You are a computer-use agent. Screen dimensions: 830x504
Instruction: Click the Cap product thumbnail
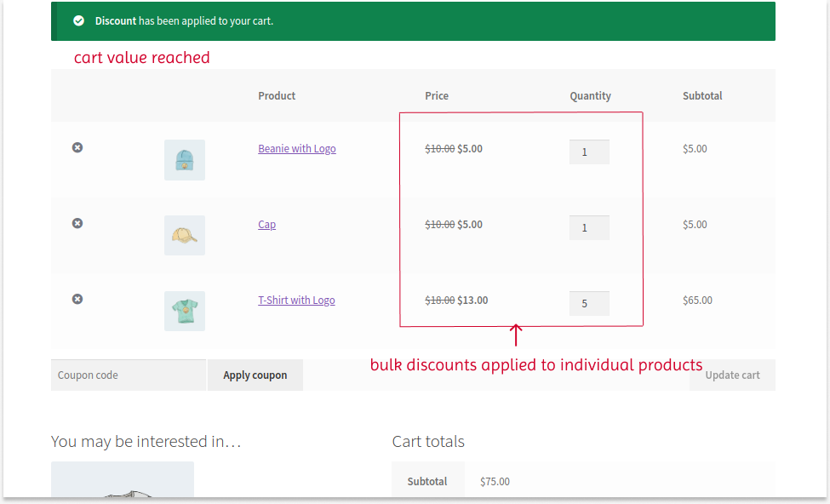pyautogui.click(x=184, y=236)
